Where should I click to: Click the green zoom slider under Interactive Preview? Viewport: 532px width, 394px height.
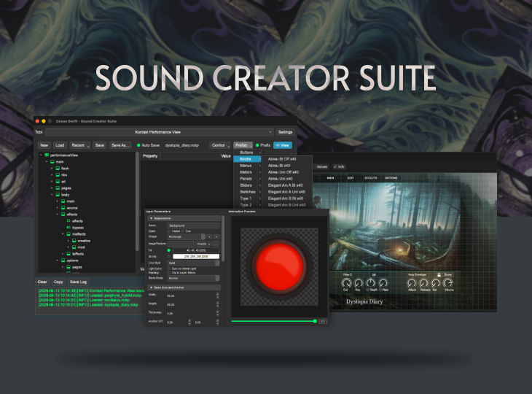[274, 321]
